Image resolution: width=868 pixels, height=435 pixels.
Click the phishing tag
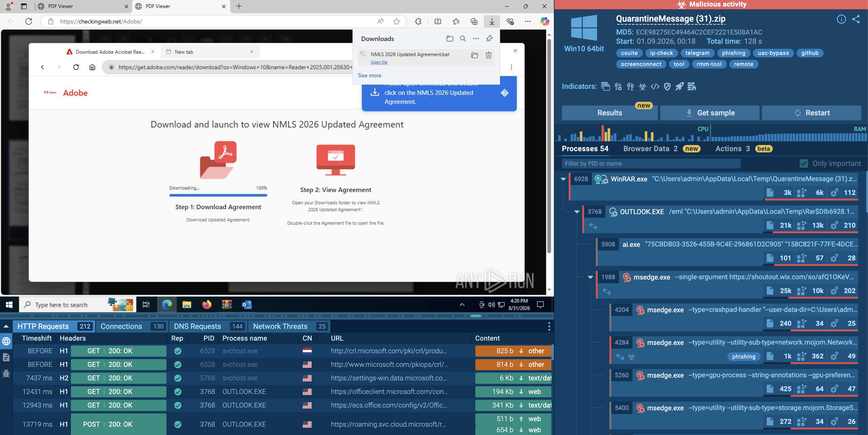click(733, 53)
